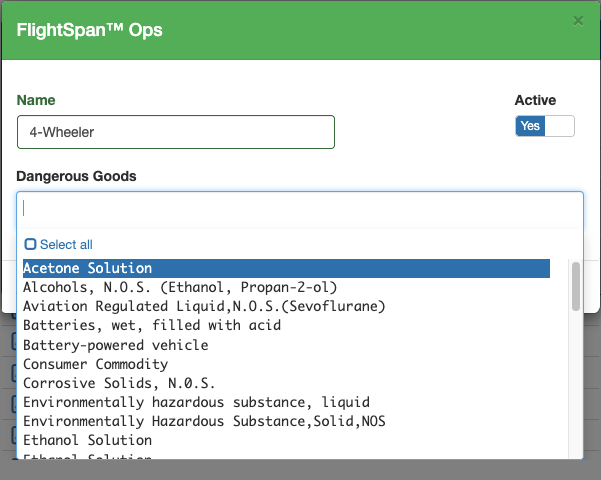Viewport: 601px width, 480px height.
Task: Select the fully visible Ethanol Solution option
Action: [286, 440]
